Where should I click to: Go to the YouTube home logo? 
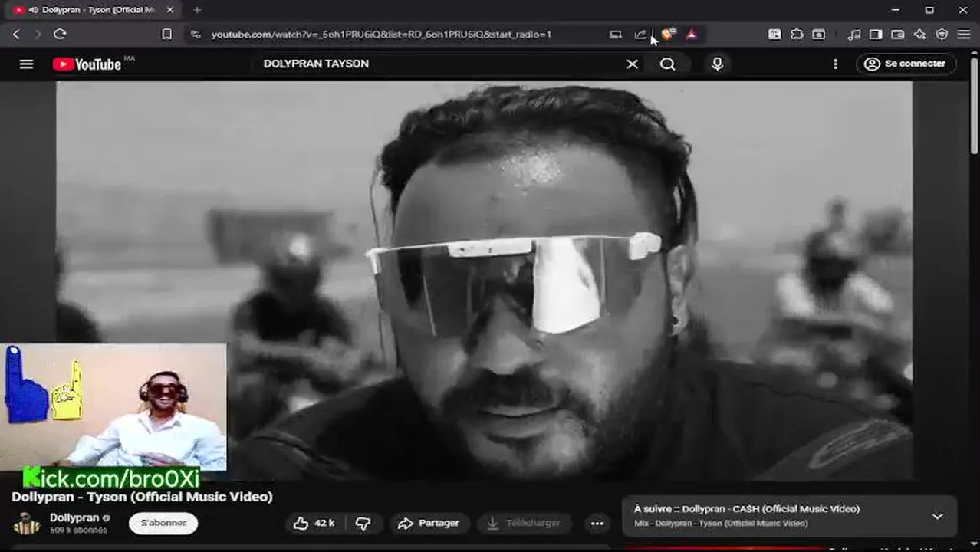coord(87,64)
